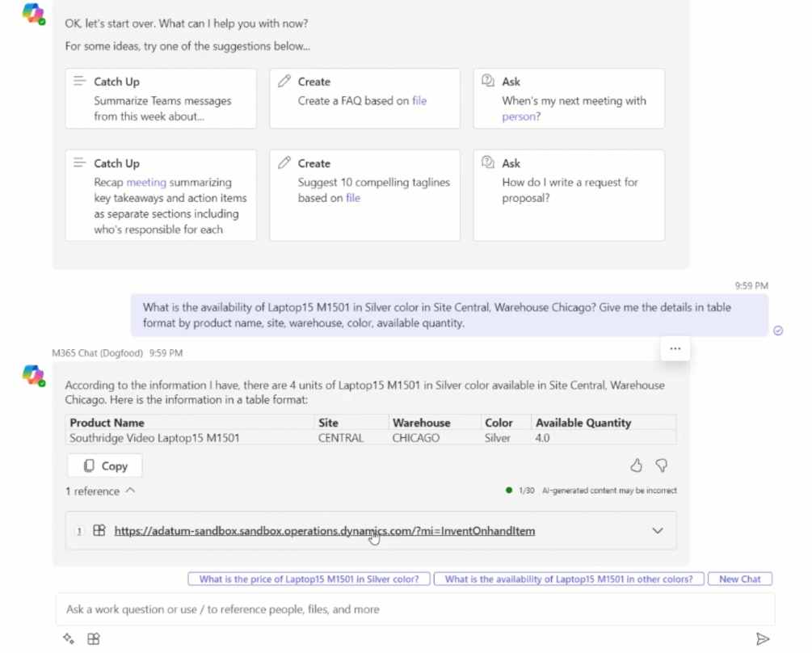Click the 'file' link in FAQ card
812x653 pixels.
(x=419, y=100)
